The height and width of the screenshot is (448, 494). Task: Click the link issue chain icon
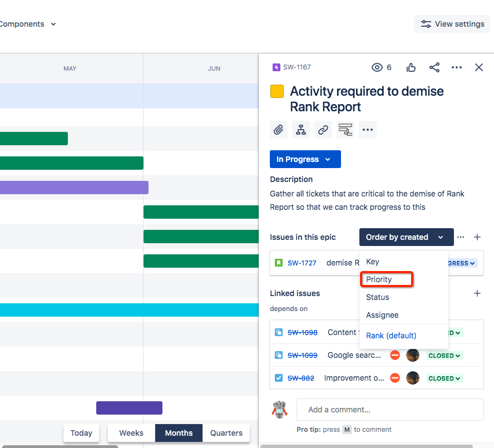(x=323, y=130)
